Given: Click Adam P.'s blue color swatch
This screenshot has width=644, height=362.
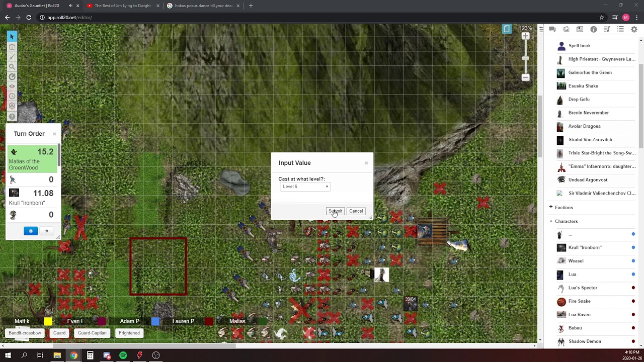Looking at the screenshot, I should tap(155, 321).
